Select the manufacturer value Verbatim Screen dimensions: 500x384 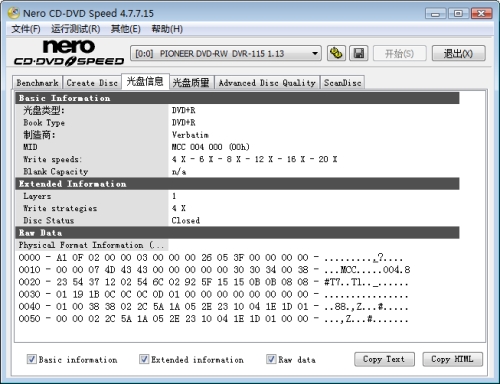pos(190,135)
